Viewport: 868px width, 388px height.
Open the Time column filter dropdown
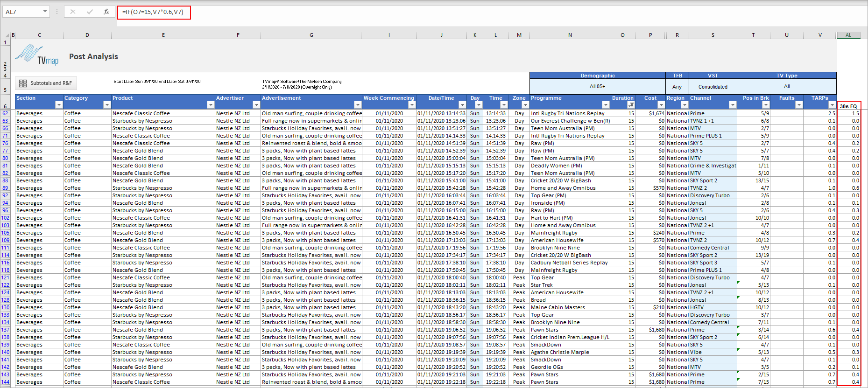point(504,105)
